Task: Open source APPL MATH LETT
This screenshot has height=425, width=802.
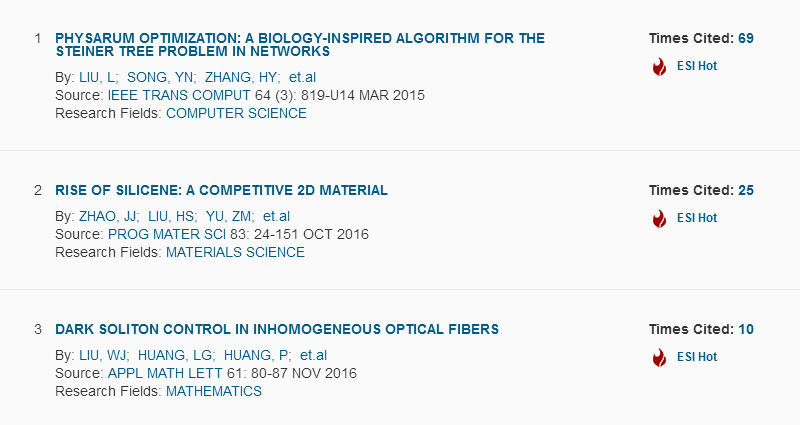Action: click(x=165, y=373)
